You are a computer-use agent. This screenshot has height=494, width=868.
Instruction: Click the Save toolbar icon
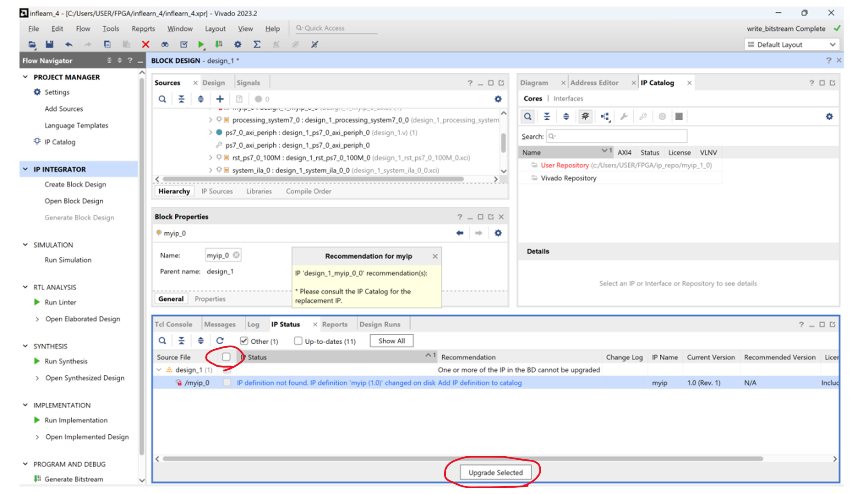click(x=49, y=44)
